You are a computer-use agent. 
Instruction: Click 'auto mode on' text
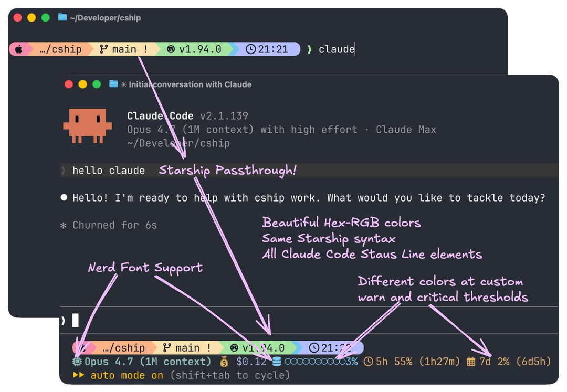click(x=127, y=375)
